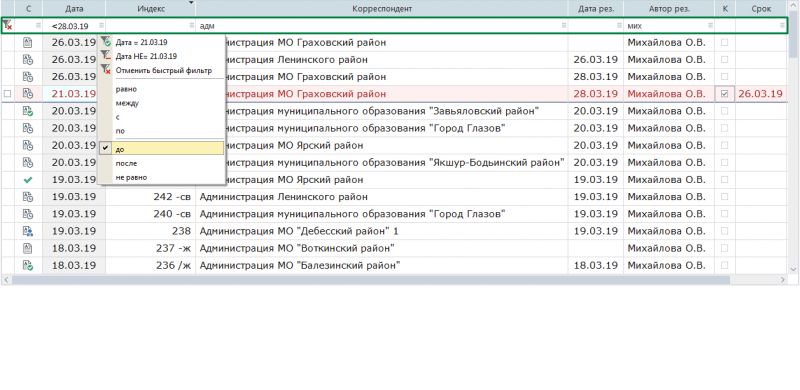The image size is (800, 390).
Task: Click funnel icon beside 'Отменить быстрый фильтр'
Action: point(106,70)
